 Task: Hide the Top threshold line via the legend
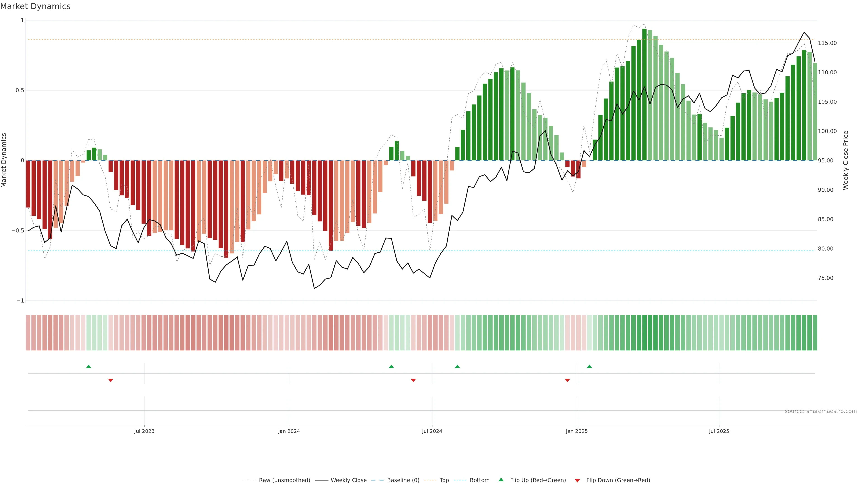(x=444, y=480)
